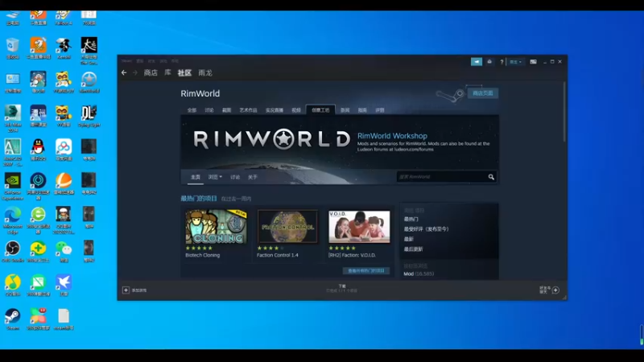This screenshot has height=362, width=644.
Task: Select the Recycle Bin desktop icon
Action: [13, 48]
